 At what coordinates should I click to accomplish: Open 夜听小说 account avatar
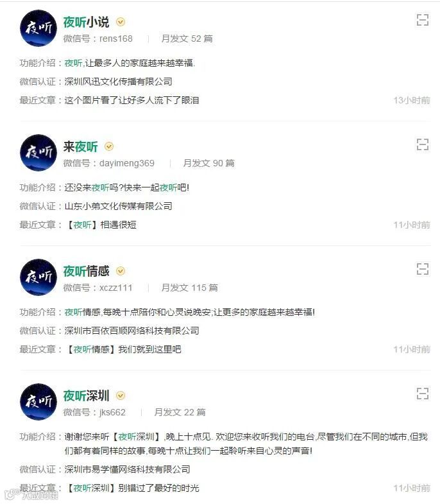click(38, 28)
